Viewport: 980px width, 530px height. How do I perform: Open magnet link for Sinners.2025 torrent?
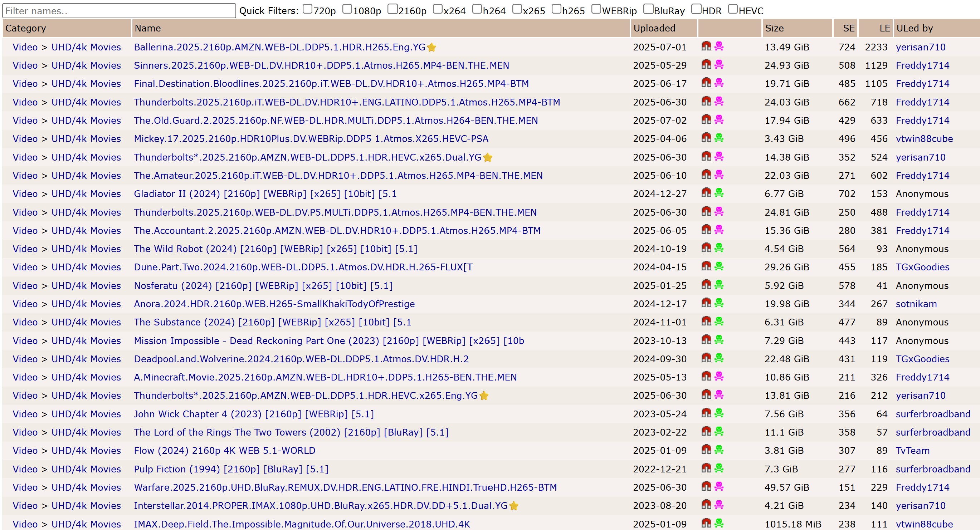706,65
